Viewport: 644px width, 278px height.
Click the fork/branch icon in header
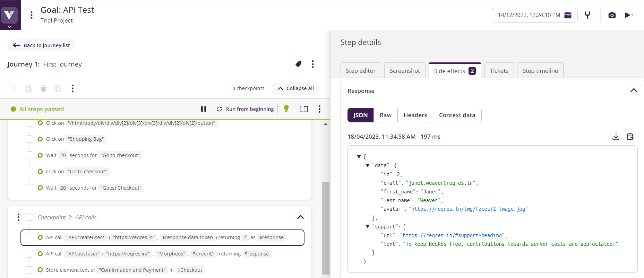click(587, 15)
